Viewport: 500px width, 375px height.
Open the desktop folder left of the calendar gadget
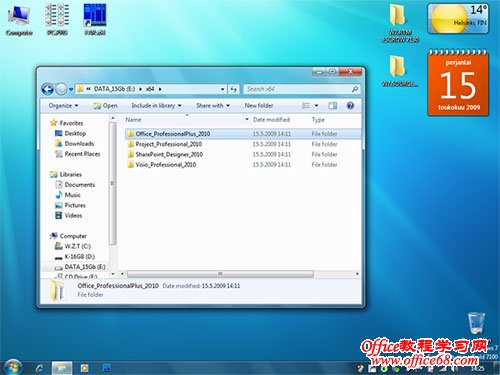pos(399,71)
